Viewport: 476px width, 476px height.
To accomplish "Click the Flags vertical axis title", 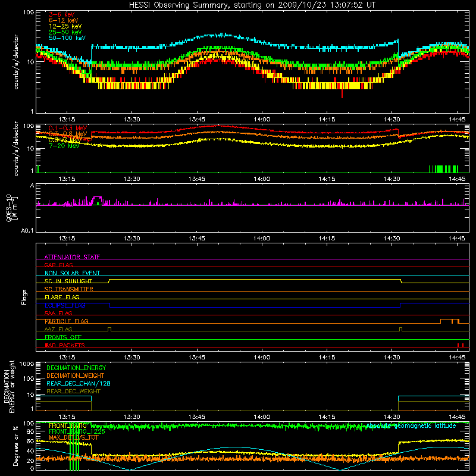I will click(24, 297).
